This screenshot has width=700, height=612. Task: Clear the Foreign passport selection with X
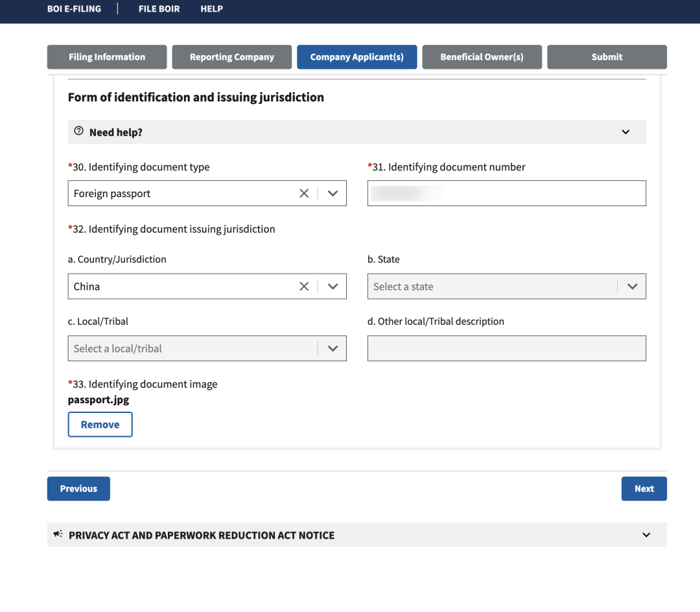click(x=303, y=193)
